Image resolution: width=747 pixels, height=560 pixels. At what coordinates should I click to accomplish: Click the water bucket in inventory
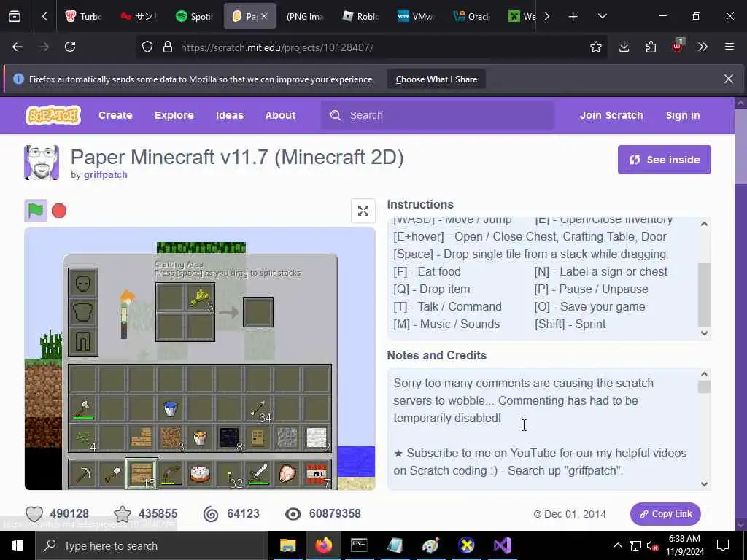[x=171, y=408]
